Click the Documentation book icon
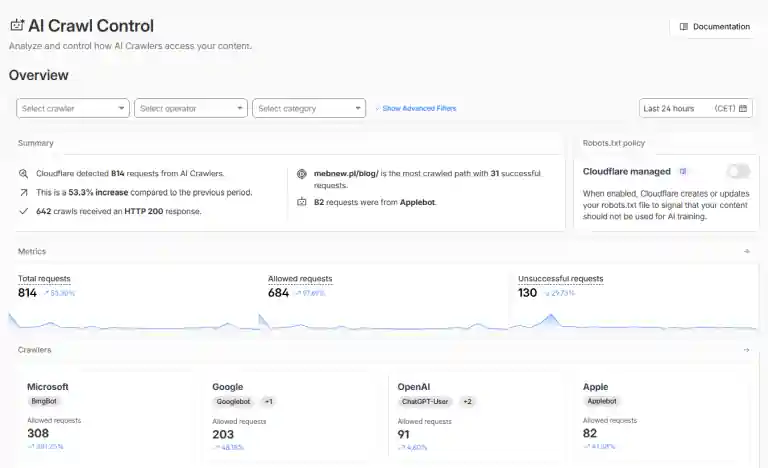 (684, 26)
